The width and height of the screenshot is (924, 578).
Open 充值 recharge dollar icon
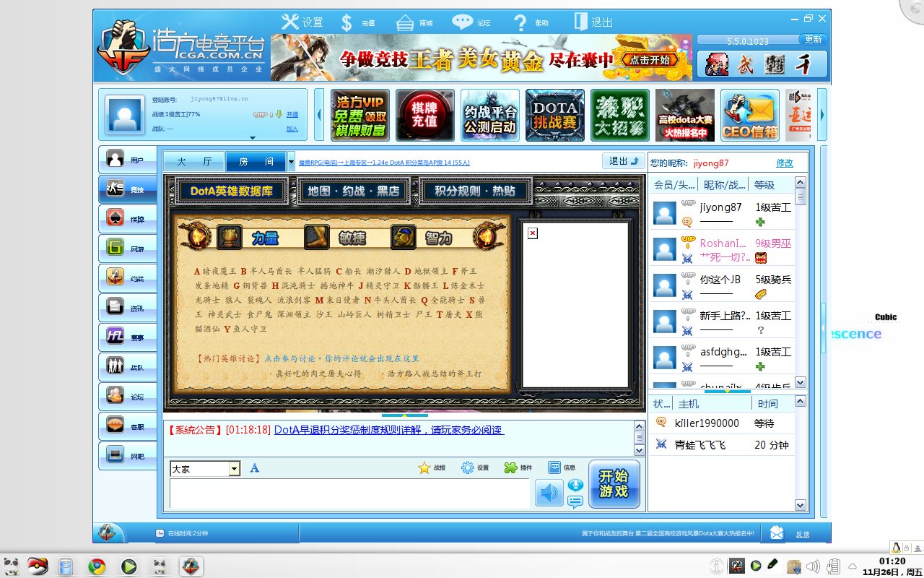(357, 22)
